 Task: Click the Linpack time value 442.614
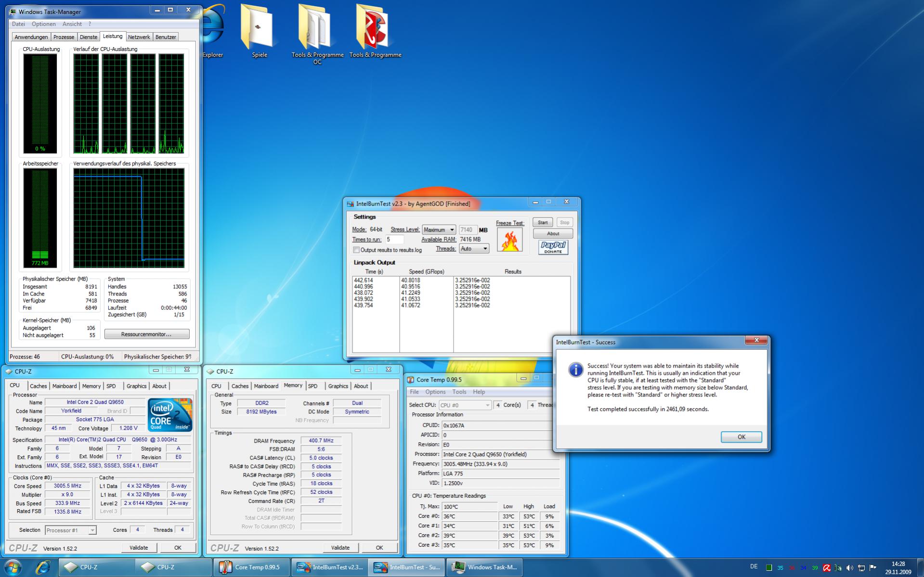pos(363,280)
